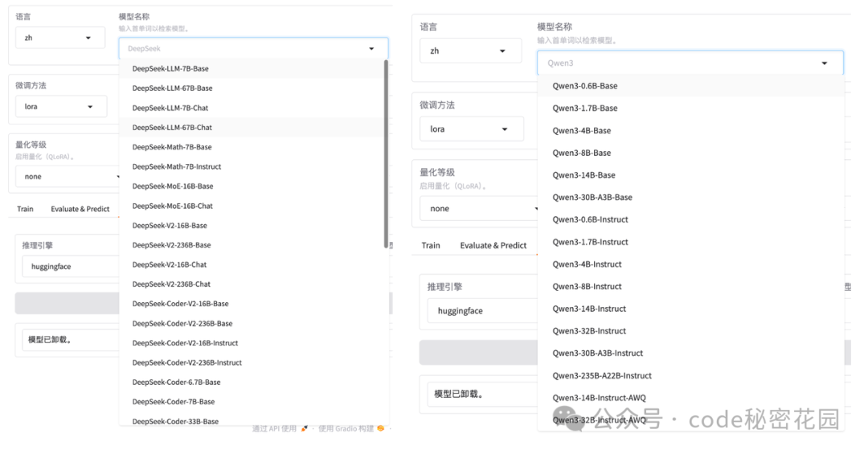Viewport: 868px width, 454px height.
Task: Choose Qwen3-4B-Instruct model
Action: [690, 264]
